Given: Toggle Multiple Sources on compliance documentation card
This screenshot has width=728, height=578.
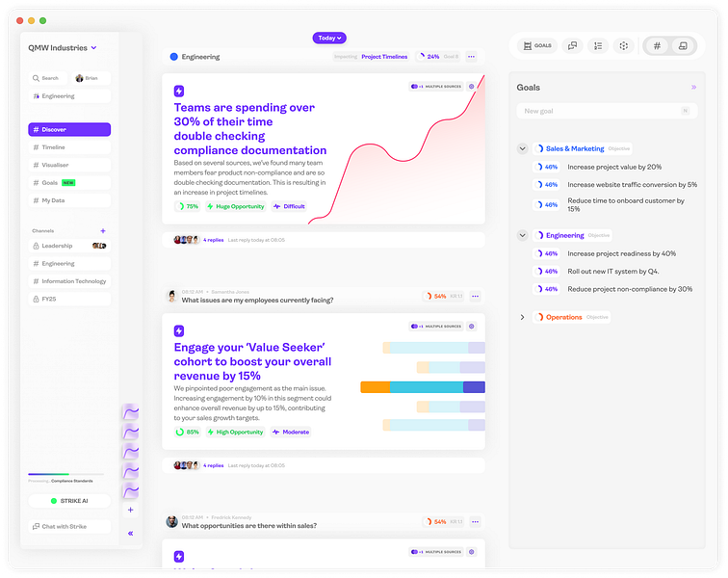Looking at the screenshot, I should [x=436, y=87].
